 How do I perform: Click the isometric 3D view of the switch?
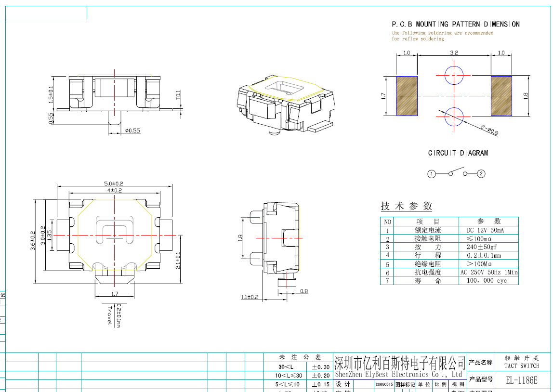286,105
